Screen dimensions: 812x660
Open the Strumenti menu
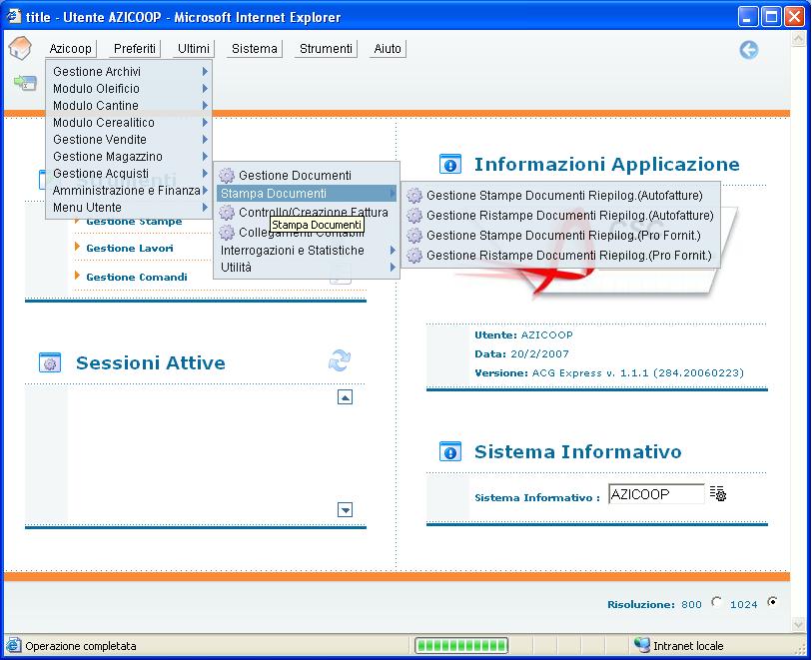click(326, 49)
